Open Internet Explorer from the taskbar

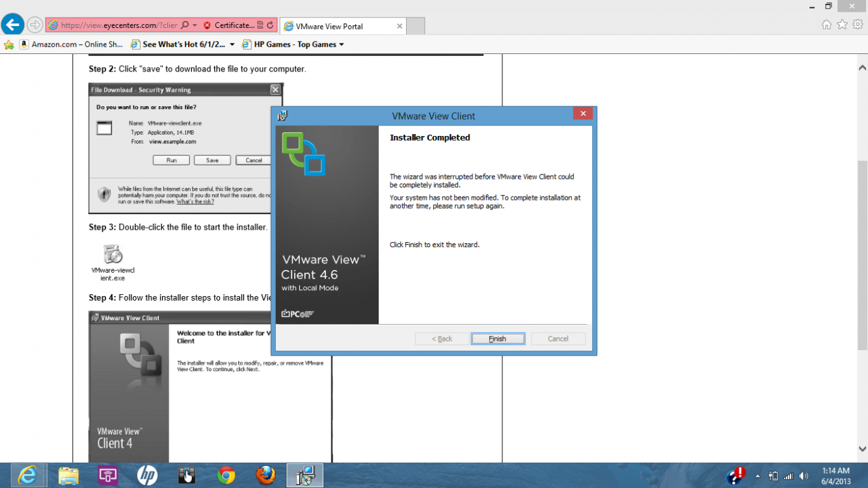27,476
